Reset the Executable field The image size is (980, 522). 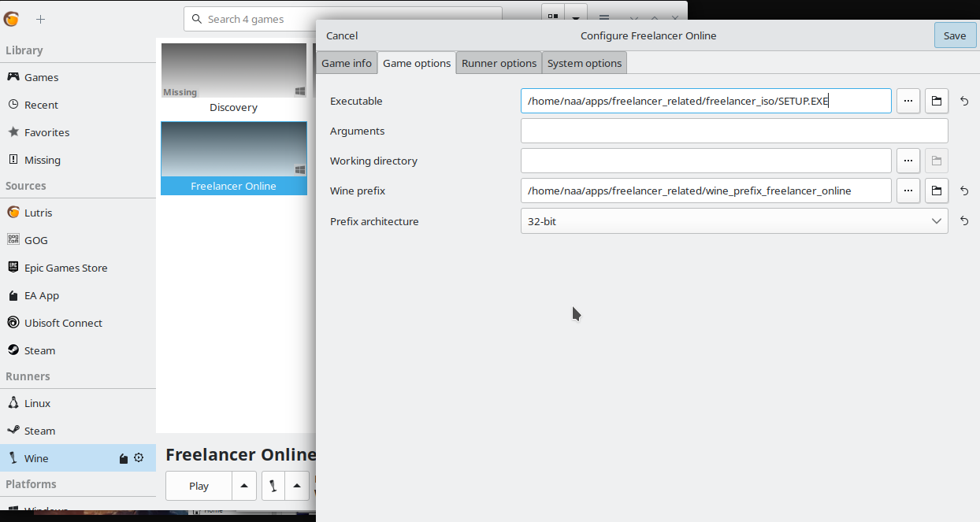[x=964, y=101]
